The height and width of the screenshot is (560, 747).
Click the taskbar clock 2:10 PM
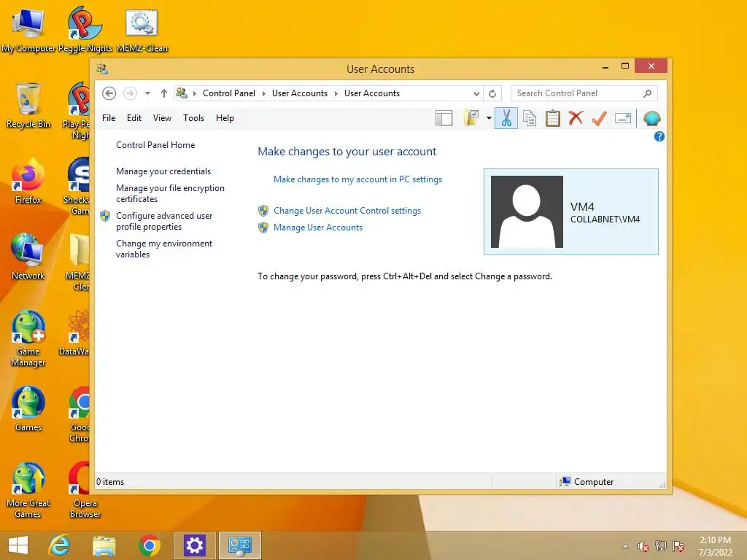click(x=715, y=540)
